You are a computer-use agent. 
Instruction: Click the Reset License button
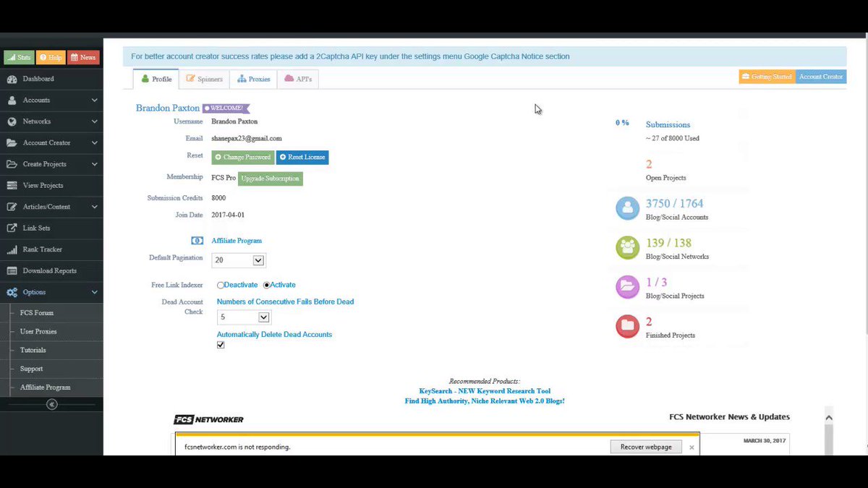click(302, 158)
